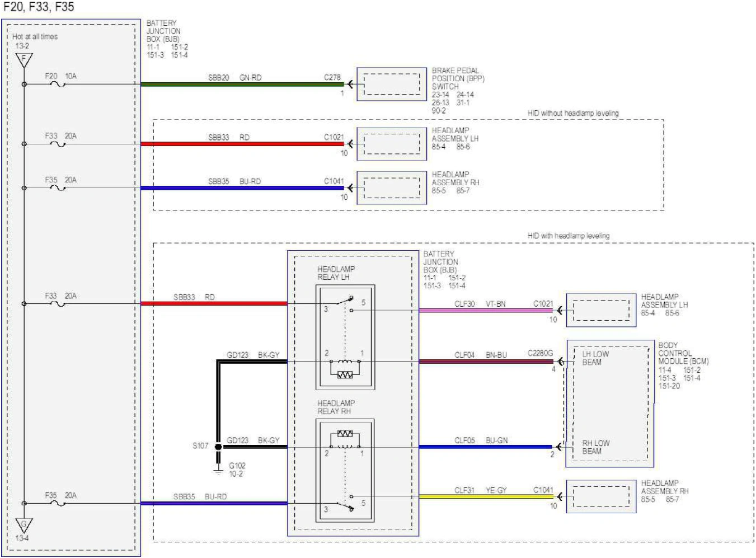
Task: Click the "CLF04 BN-BU" wire label
Action: click(x=480, y=355)
